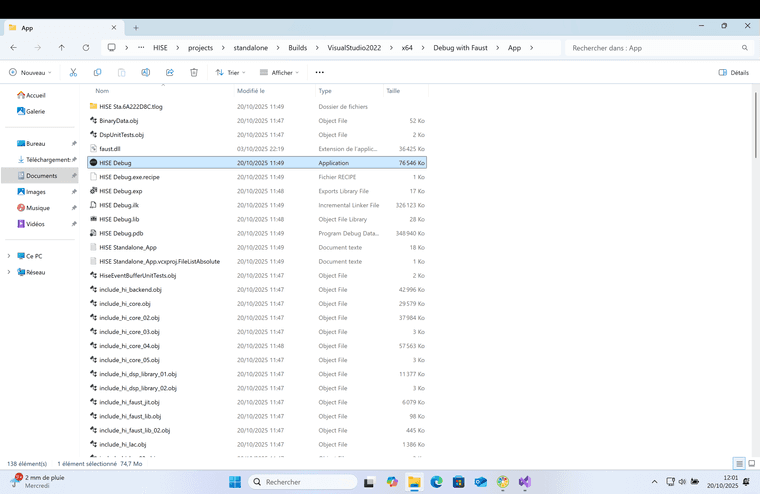This screenshot has width=760, height=494.
Task: Click the Rename icon in toolbar
Action: 145,72
